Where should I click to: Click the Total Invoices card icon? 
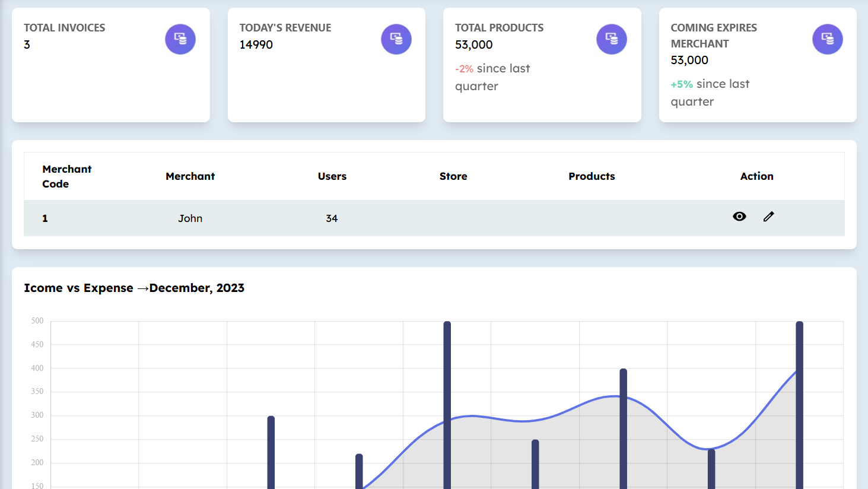coord(180,39)
